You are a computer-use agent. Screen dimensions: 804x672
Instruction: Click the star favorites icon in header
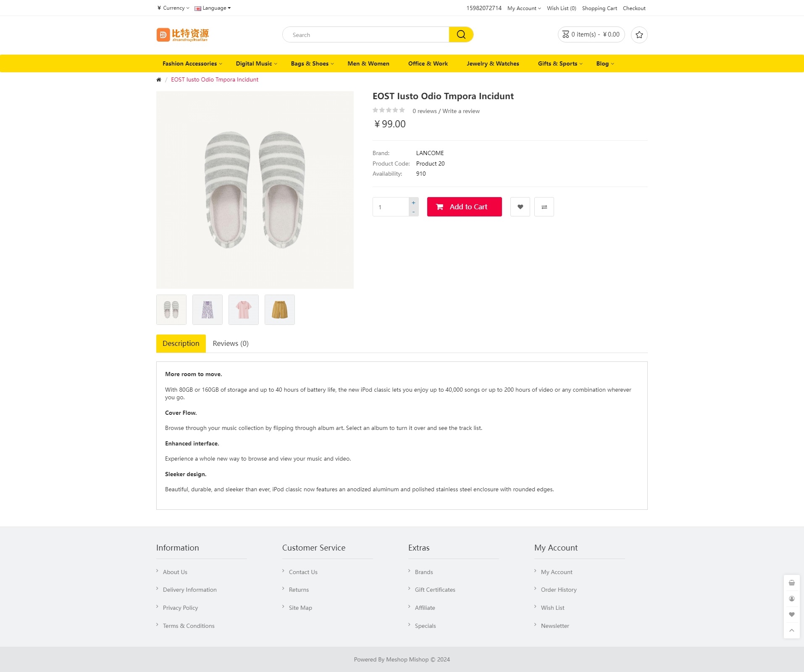pos(639,35)
